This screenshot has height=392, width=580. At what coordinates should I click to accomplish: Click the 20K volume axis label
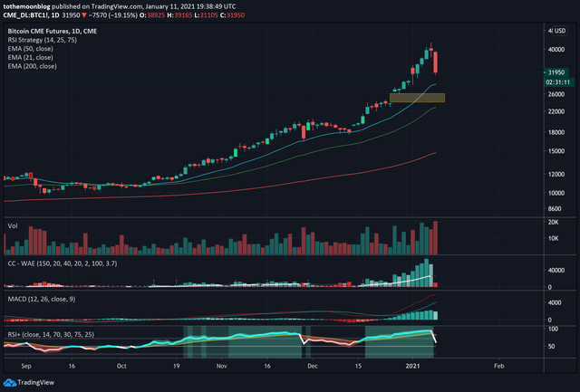click(x=554, y=222)
